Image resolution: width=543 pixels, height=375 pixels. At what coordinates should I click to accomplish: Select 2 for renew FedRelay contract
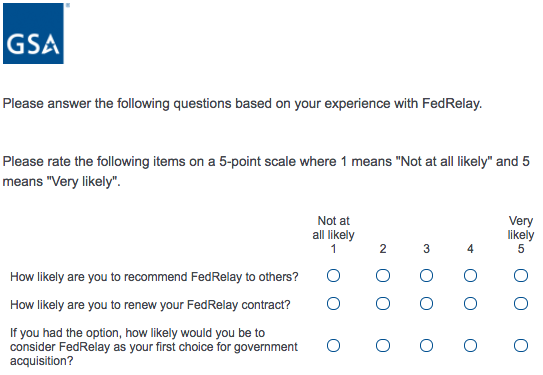[x=383, y=304]
